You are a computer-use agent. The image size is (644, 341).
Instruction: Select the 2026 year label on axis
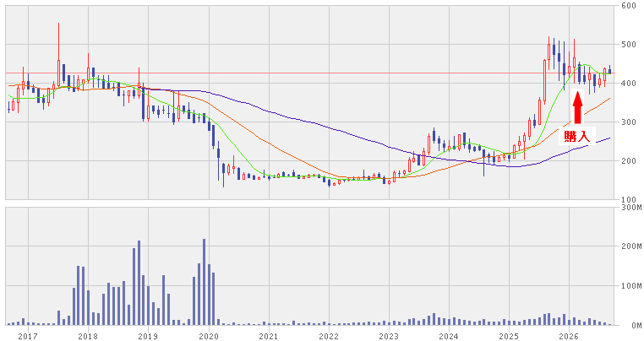point(569,337)
